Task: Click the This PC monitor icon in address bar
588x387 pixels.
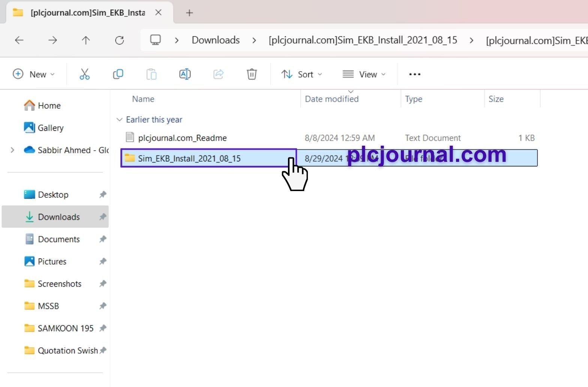Action: click(x=155, y=40)
